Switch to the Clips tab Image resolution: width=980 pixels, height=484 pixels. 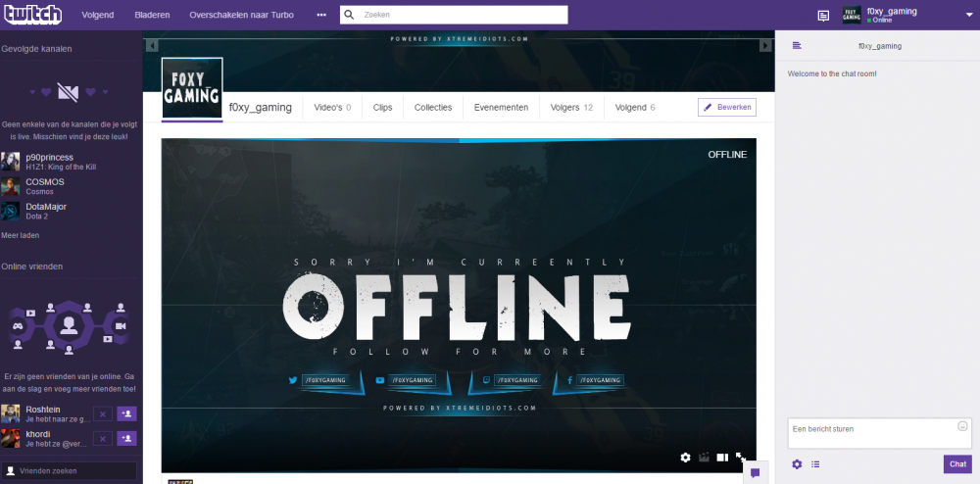[382, 108]
